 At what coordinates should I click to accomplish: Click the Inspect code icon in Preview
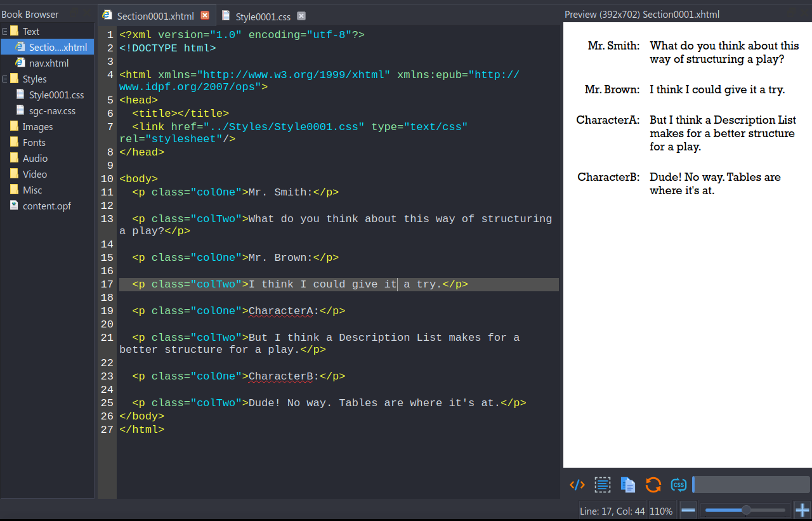click(577, 485)
